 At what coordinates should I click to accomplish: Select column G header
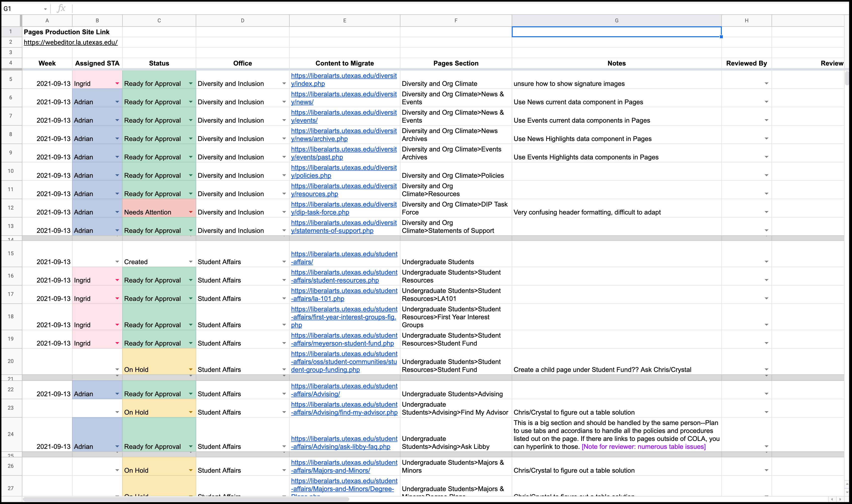click(617, 20)
